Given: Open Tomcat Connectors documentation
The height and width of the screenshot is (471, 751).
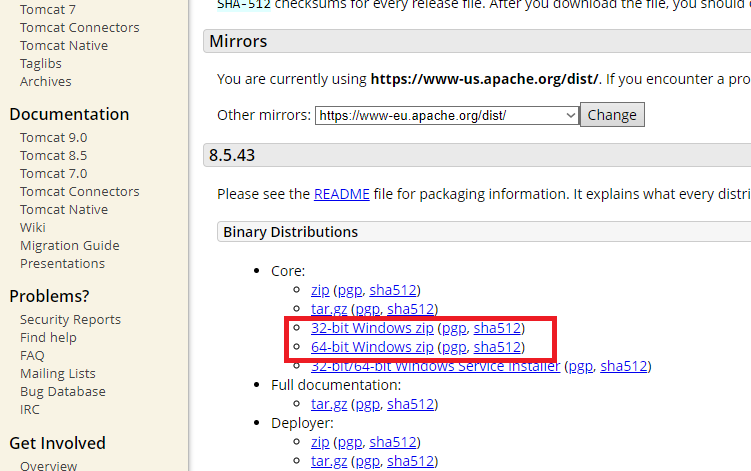Looking at the screenshot, I should click(x=80, y=192).
